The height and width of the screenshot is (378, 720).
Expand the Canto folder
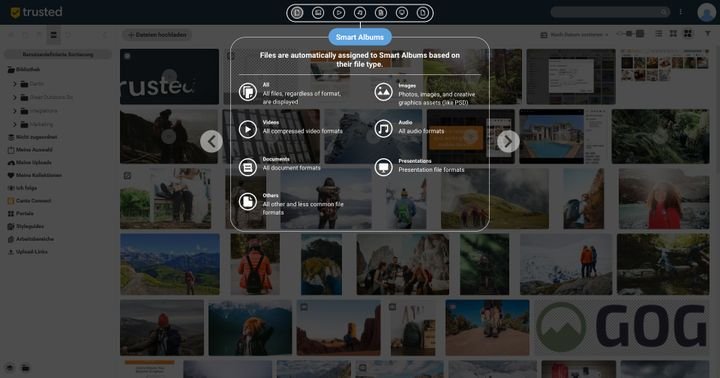[14, 84]
